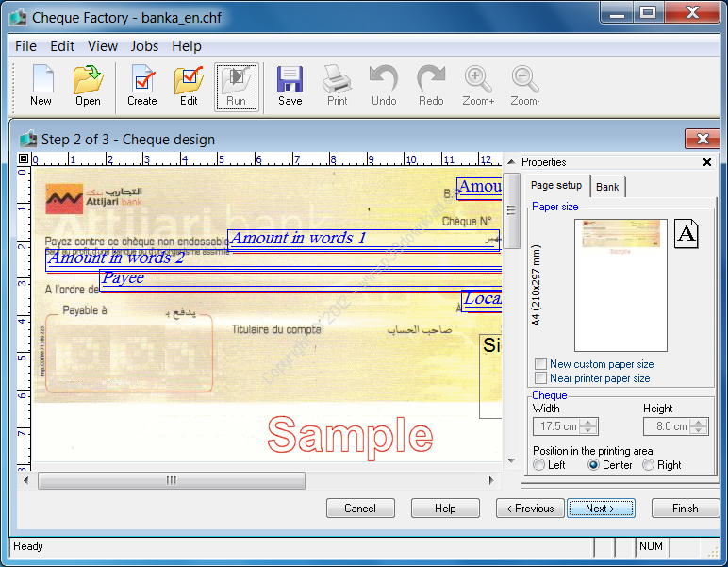Enable Near printer paper size checkbox

coord(540,377)
